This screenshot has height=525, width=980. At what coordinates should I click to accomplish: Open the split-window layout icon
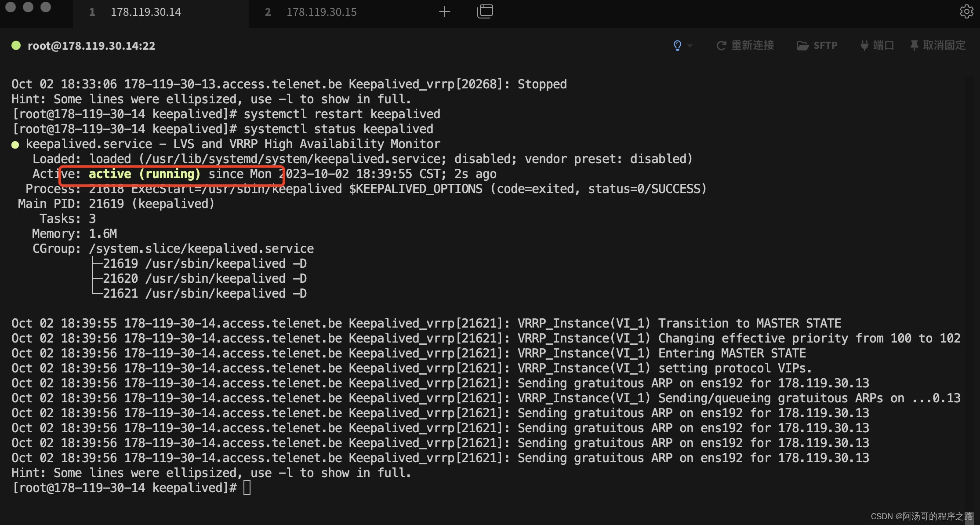click(485, 11)
